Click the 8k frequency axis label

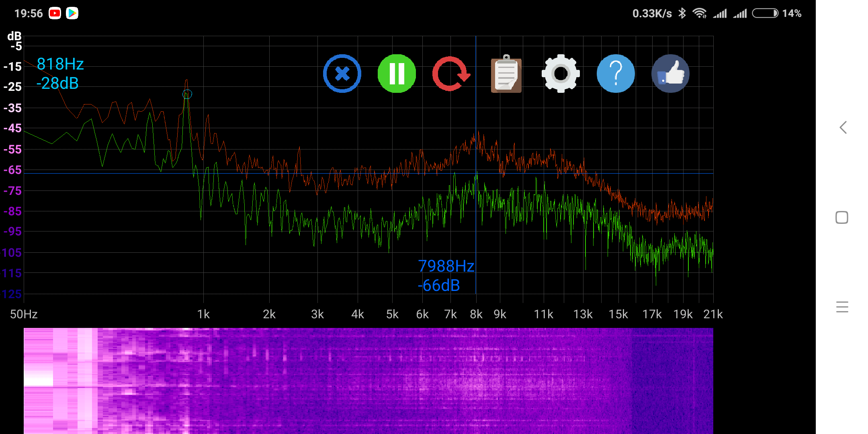[x=476, y=314]
